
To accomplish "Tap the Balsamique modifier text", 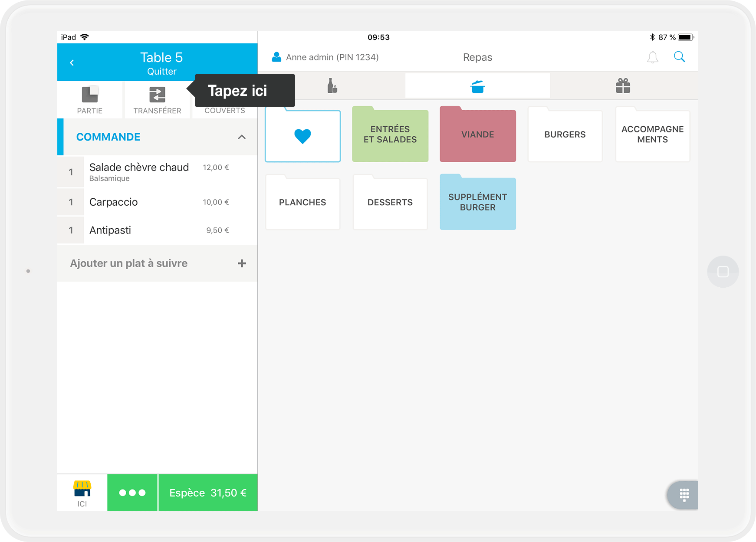I will (109, 178).
